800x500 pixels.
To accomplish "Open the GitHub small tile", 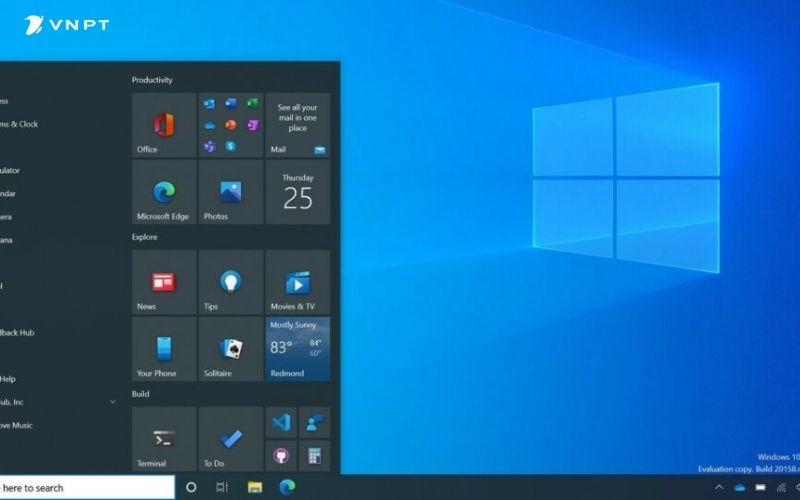I will (281, 456).
